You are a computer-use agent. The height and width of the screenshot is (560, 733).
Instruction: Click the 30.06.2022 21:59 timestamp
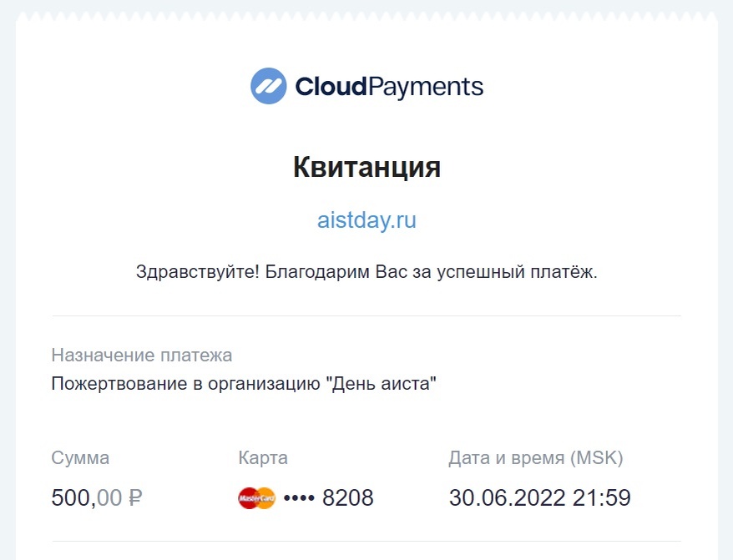click(540, 497)
